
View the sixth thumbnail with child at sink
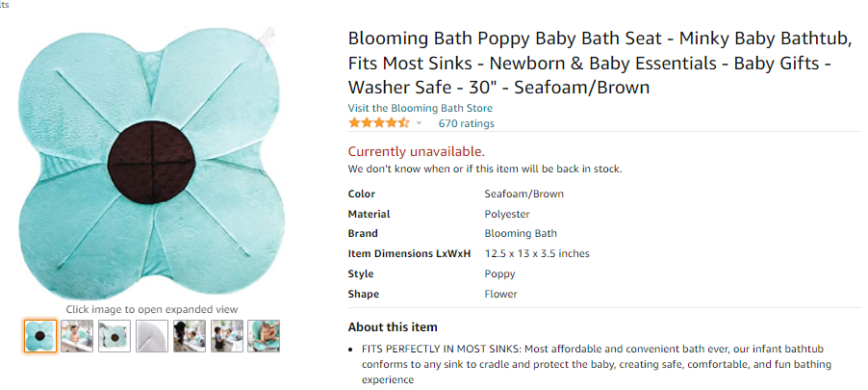(x=226, y=335)
